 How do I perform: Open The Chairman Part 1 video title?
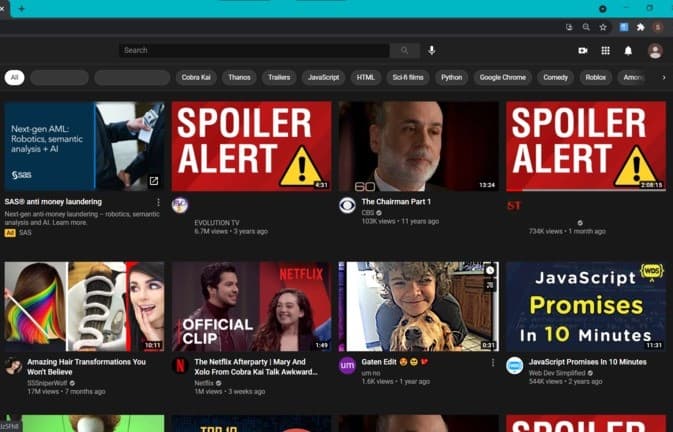pos(397,202)
